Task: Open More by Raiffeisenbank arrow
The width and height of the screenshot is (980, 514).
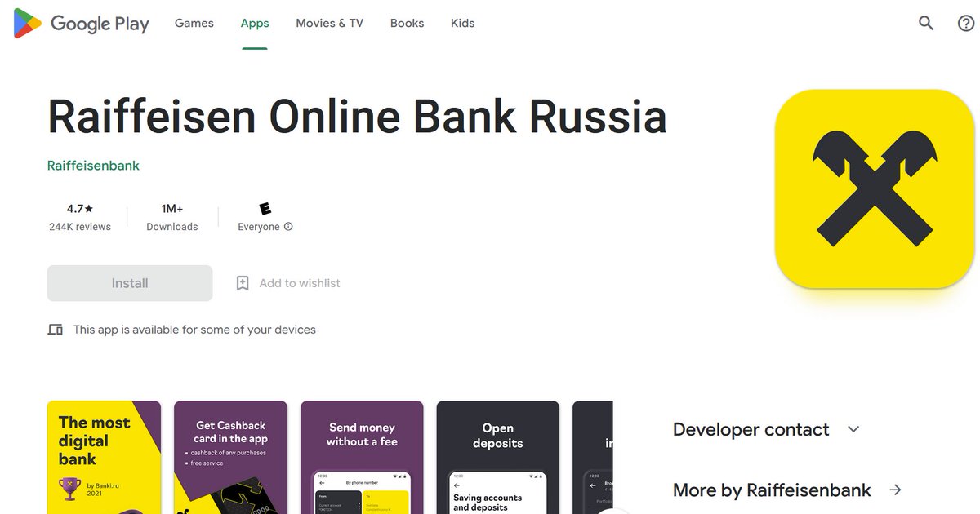Action: pyautogui.click(x=896, y=490)
